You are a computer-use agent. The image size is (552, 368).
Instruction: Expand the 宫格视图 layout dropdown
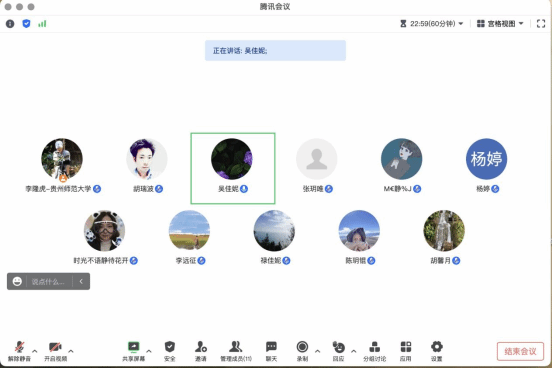(x=500, y=24)
